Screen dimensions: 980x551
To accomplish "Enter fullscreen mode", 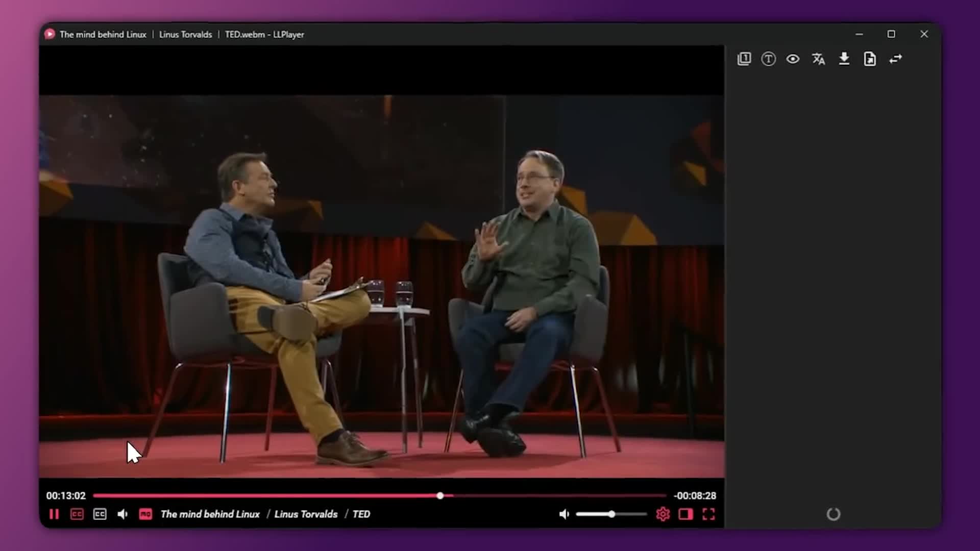I will (708, 514).
